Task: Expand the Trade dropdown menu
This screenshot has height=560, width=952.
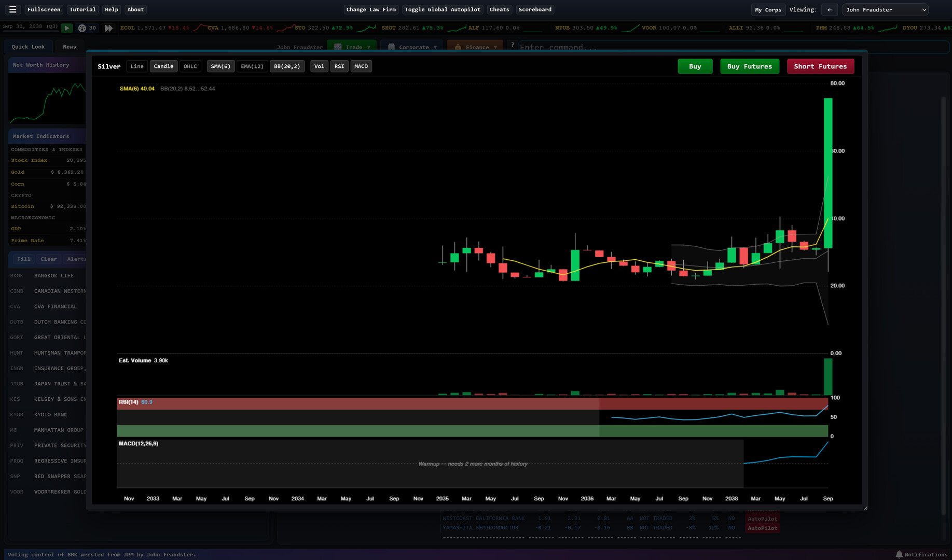Action: click(x=353, y=47)
